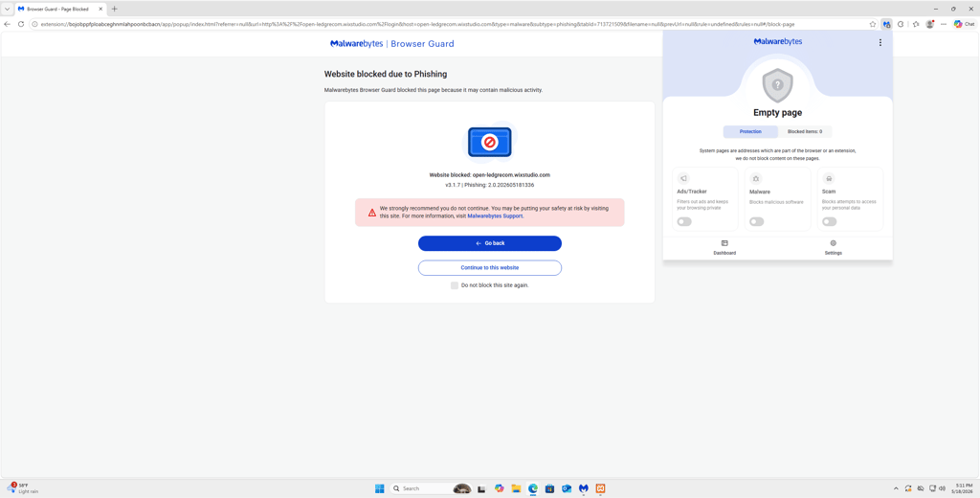
Task: Open the Malwarebytes Support link
Action: 495,215
